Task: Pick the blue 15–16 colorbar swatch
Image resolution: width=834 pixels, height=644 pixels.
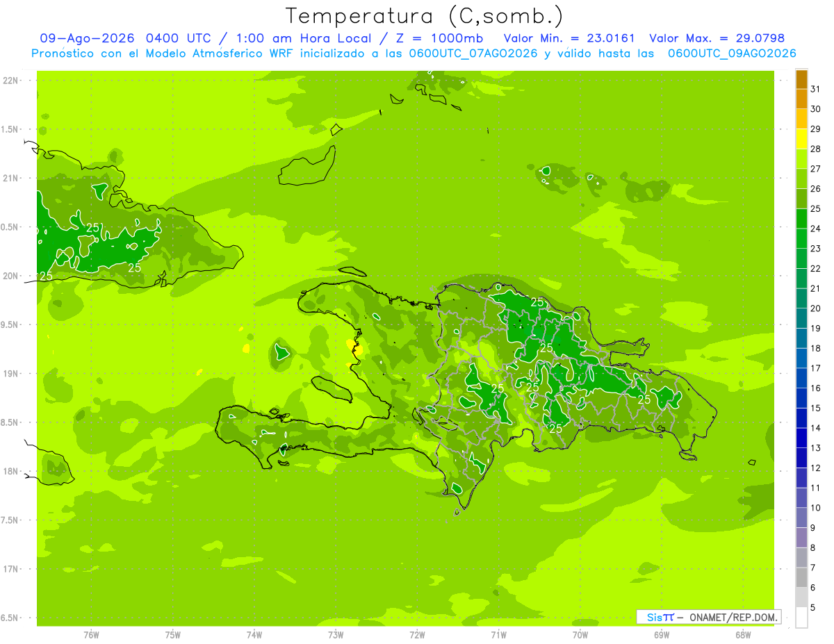Action: 801,398
